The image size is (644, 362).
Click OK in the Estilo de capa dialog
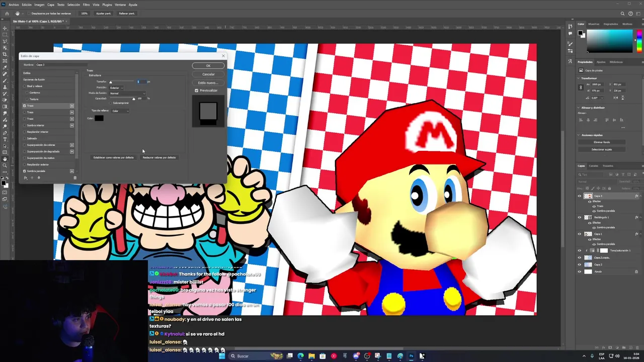[208, 66]
